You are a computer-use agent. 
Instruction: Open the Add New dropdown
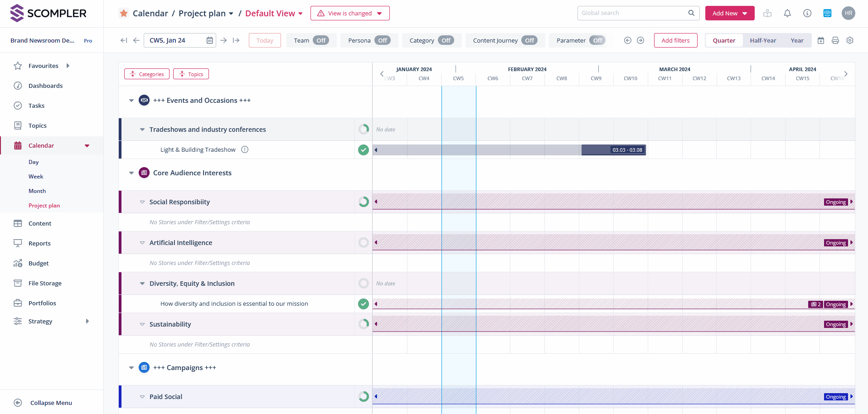tap(729, 13)
